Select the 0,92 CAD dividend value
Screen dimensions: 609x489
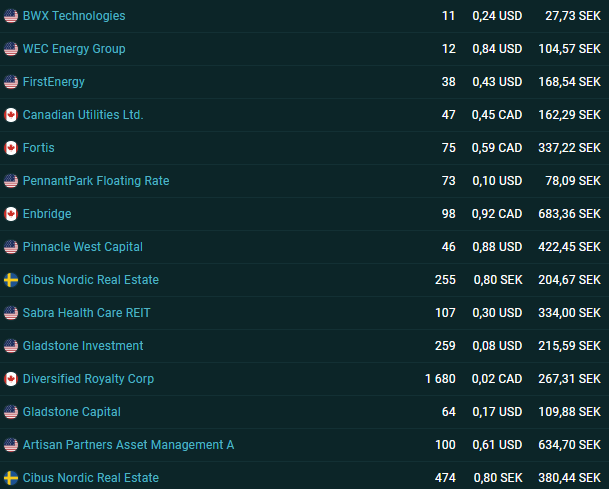497,214
